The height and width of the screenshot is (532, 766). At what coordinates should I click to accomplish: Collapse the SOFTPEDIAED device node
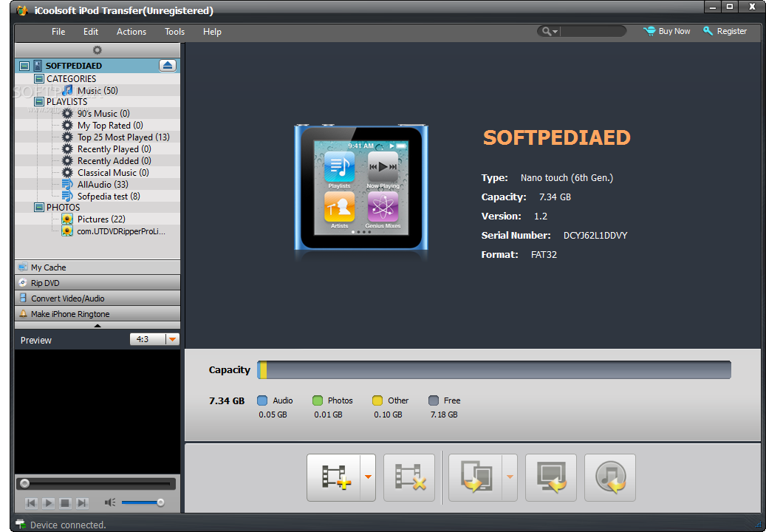tap(24, 66)
